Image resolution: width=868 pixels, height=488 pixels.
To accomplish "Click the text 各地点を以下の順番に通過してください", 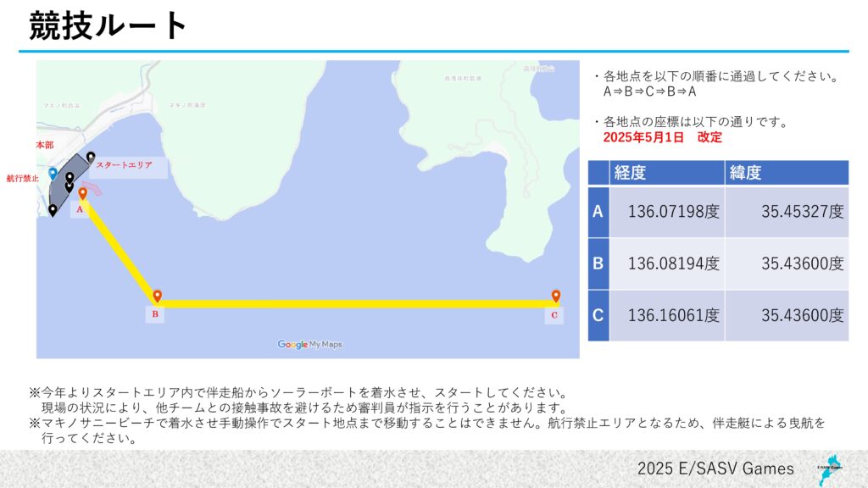I will point(722,75).
